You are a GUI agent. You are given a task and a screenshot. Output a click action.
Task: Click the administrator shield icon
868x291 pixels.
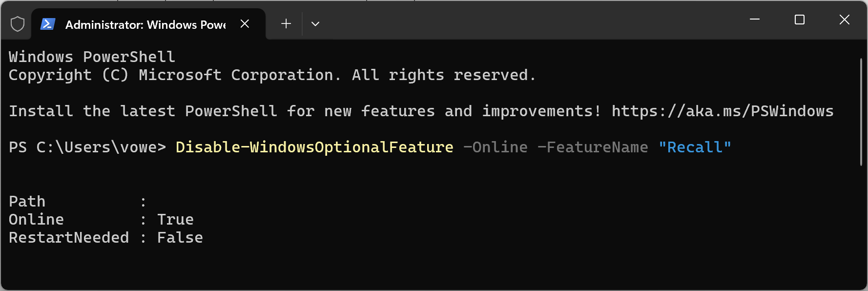click(x=18, y=24)
